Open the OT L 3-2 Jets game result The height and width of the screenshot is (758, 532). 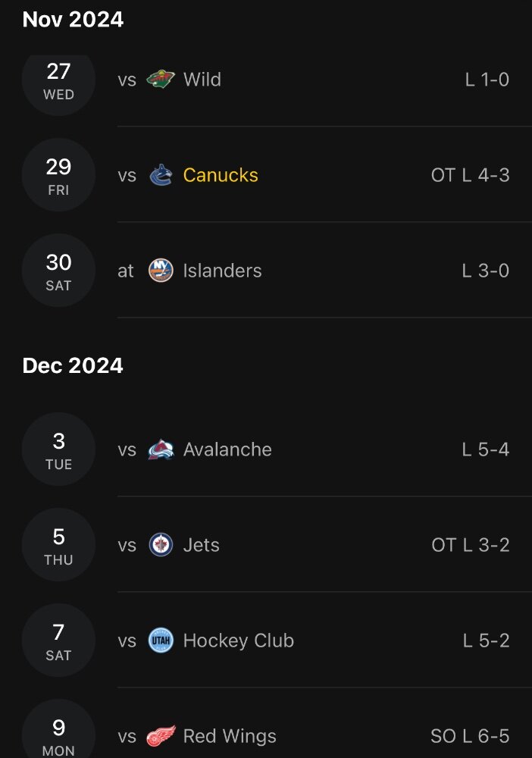pyautogui.click(x=470, y=545)
